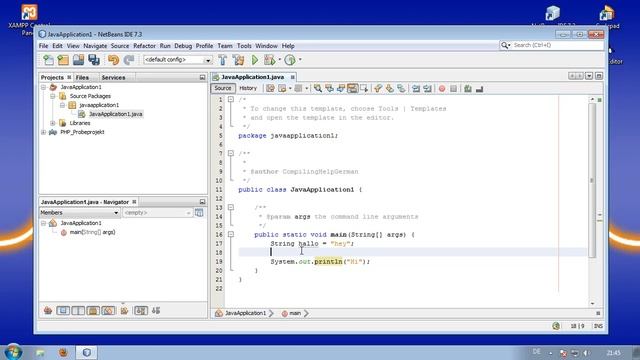Image resolution: width=640 pixels, height=360 pixels.
Task: Clean and Build with the hammer-broom icon
Action: (x=238, y=60)
